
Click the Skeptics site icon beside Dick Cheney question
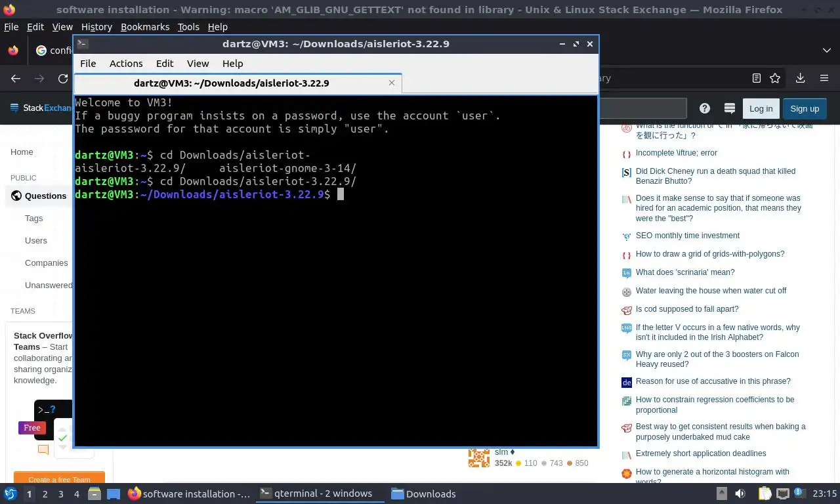click(626, 172)
